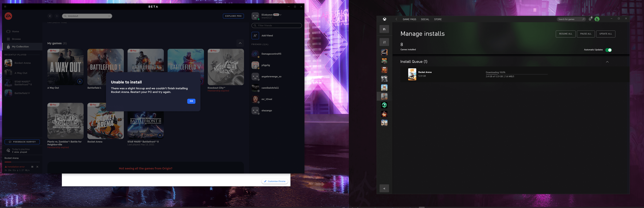Select My Collection in EA sidebar
This screenshot has width=644, height=208.
click(20, 46)
